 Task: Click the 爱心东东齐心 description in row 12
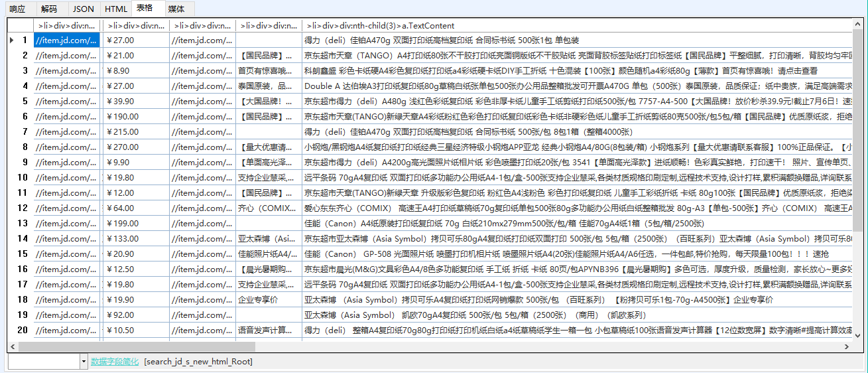click(576, 208)
